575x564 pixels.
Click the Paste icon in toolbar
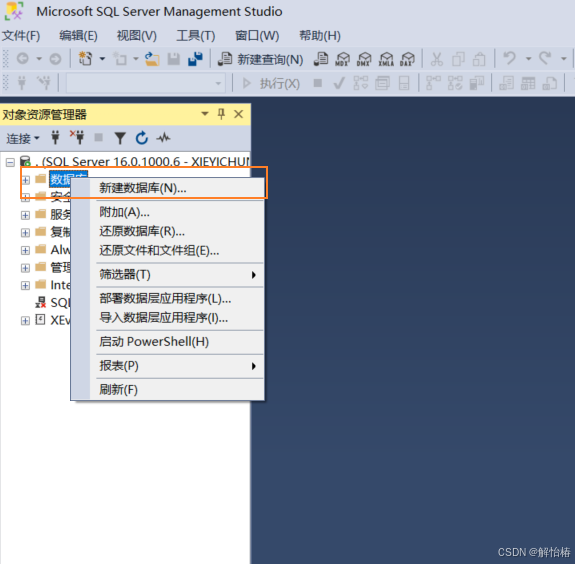click(x=479, y=59)
